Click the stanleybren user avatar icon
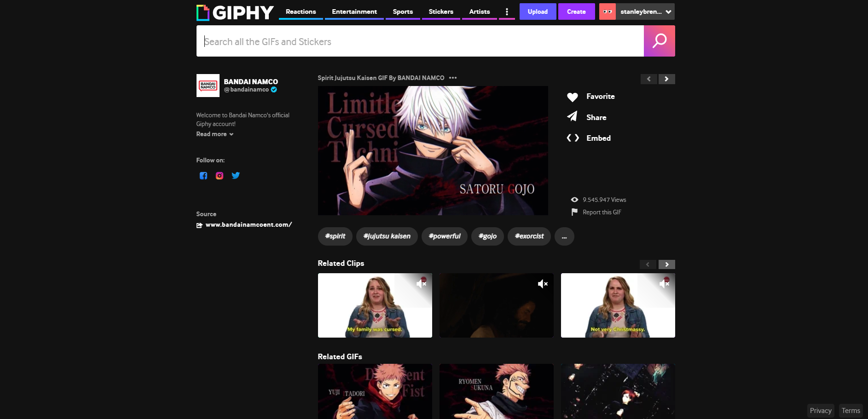 point(608,11)
